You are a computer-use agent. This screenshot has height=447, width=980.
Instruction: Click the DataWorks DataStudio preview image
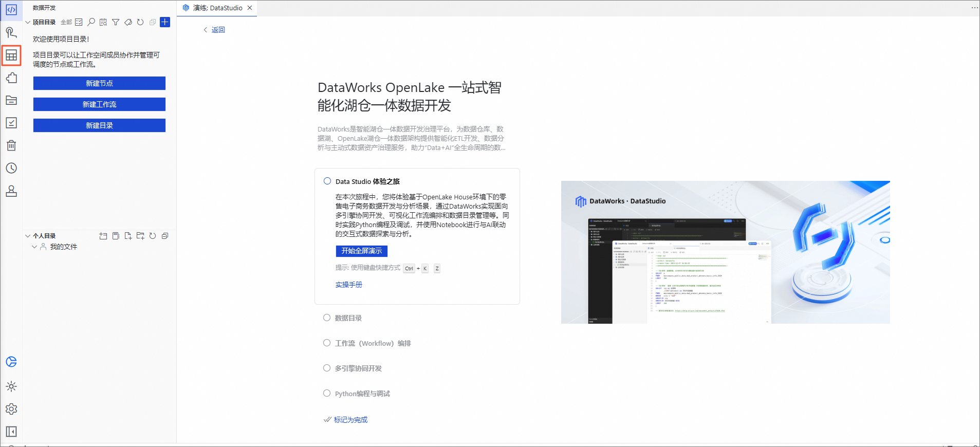[725, 252]
